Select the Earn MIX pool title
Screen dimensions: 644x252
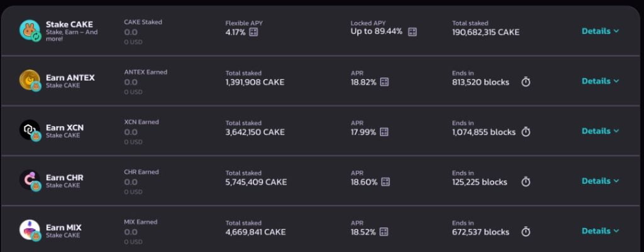[x=64, y=227]
